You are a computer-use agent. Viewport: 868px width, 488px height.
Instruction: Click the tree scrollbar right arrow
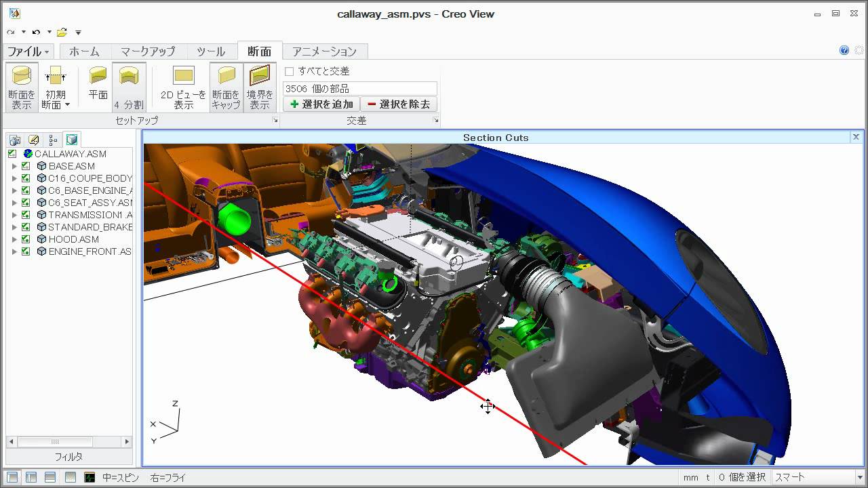click(127, 441)
